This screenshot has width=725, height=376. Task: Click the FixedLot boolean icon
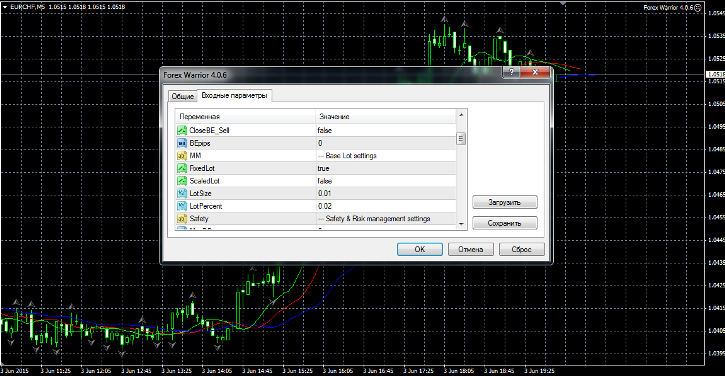pyautogui.click(x=182, y=168)
